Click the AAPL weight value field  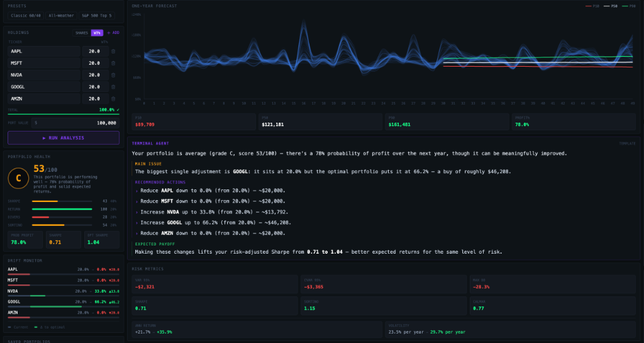(x=96, y=52)
